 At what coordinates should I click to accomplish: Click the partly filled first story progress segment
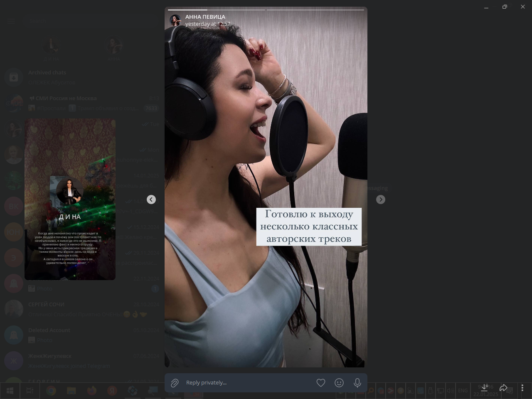coord(216,10)
